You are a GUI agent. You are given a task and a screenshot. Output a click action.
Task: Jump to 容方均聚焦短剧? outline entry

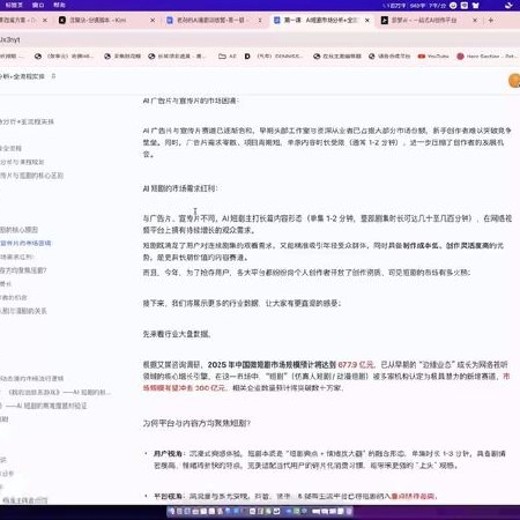[23, 270]
